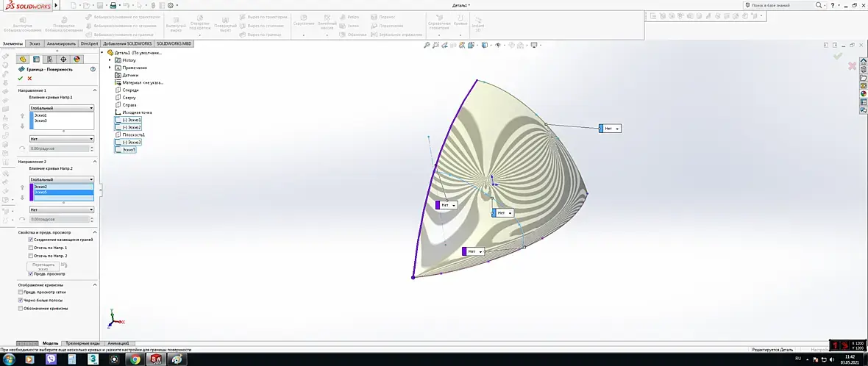Toggle the Предв. просмотр checkbox
The width and height of the screenshot is (868, 366).
pos(30,273)
